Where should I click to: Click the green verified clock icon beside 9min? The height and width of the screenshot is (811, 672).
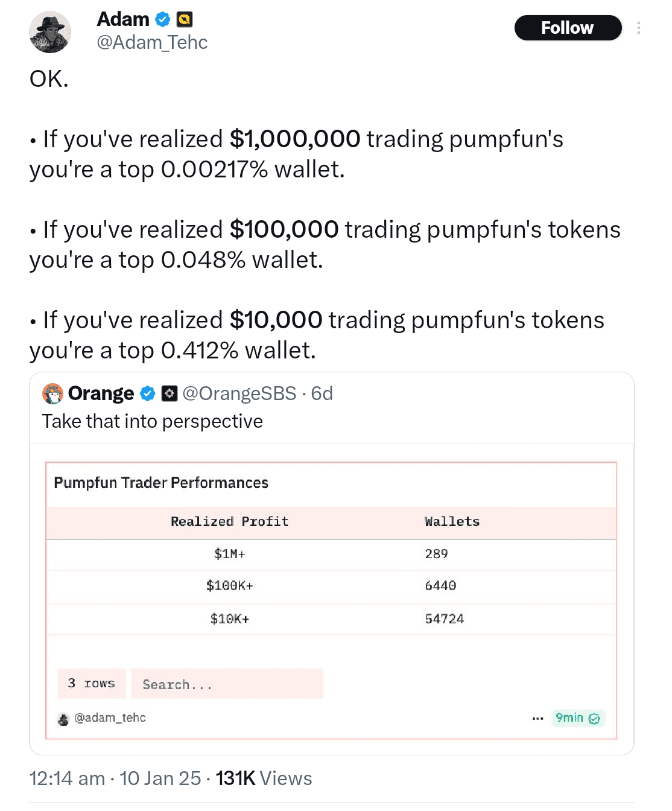point(595,718)
